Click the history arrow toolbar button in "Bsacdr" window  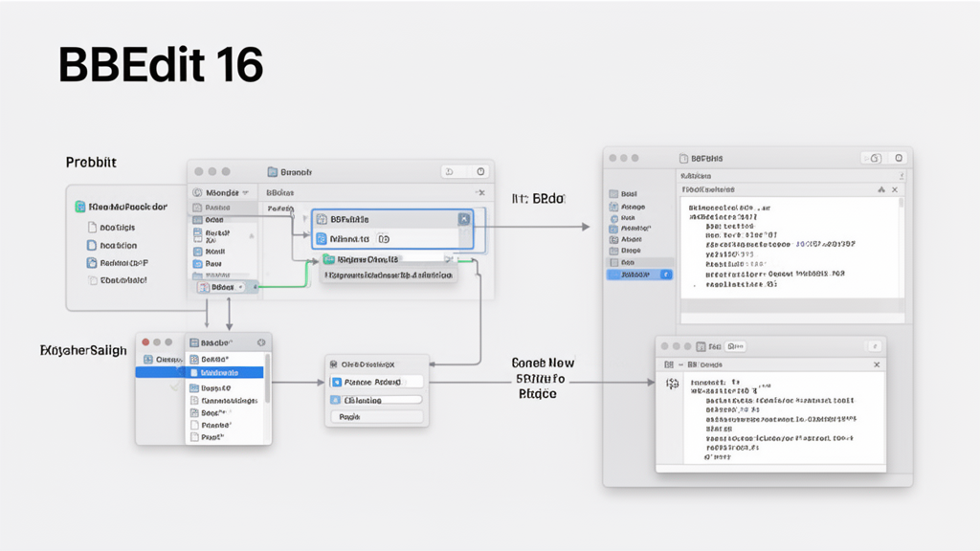coord(450,172)
